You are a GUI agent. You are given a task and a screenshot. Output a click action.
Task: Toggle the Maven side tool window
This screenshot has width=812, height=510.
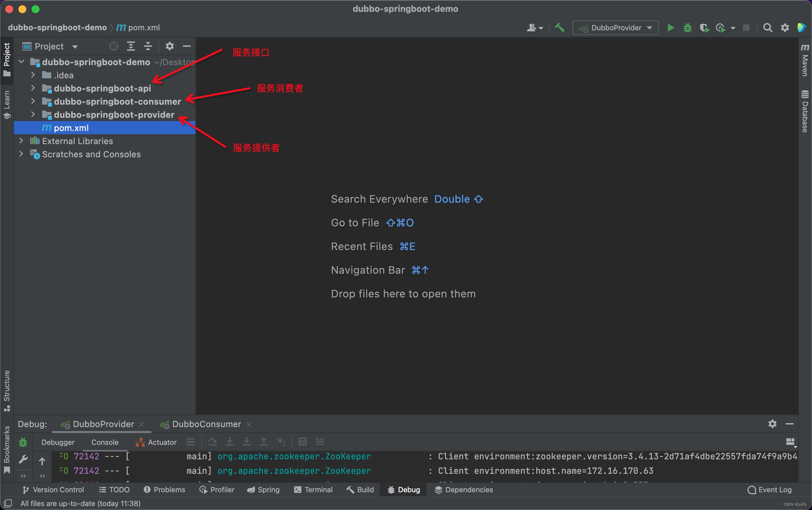point(805,61)
